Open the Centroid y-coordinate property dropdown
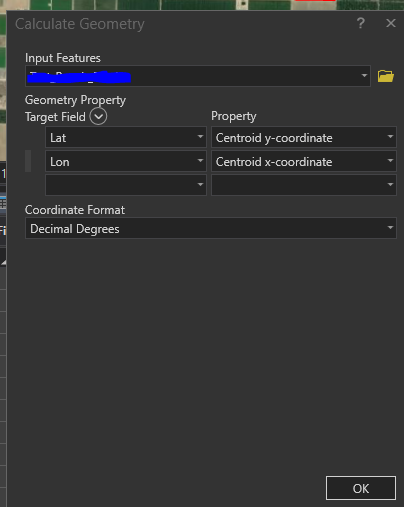 click(x=390, y=136)
